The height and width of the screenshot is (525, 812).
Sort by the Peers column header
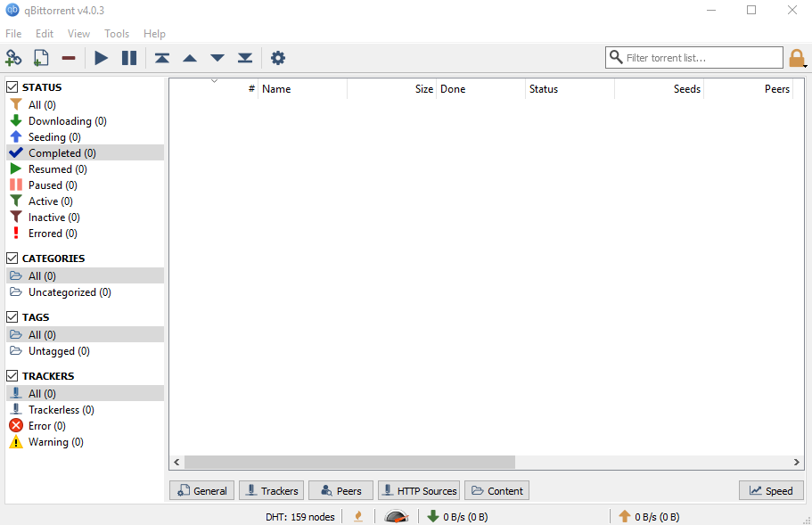[x=749, y=89]
